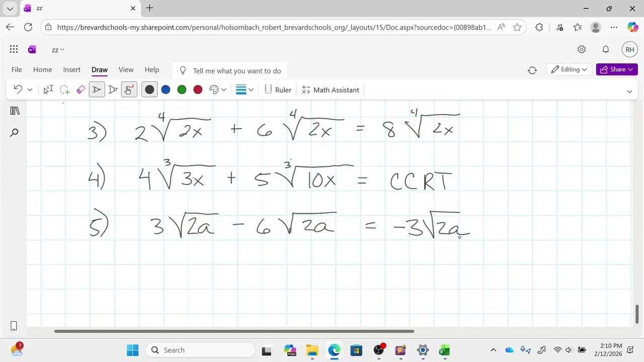
Task: Open the Undo dropdown arrow
Action: [30, 90]
